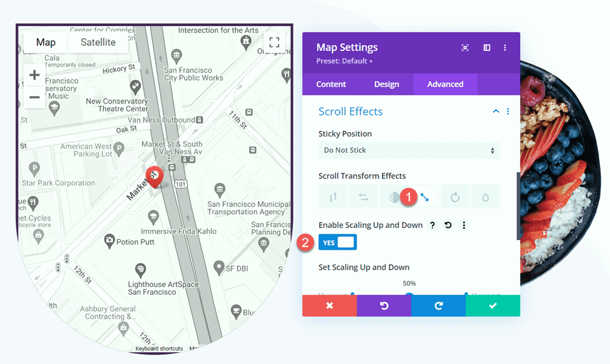Click Star Park Corporation parking marker

(34, 170)
